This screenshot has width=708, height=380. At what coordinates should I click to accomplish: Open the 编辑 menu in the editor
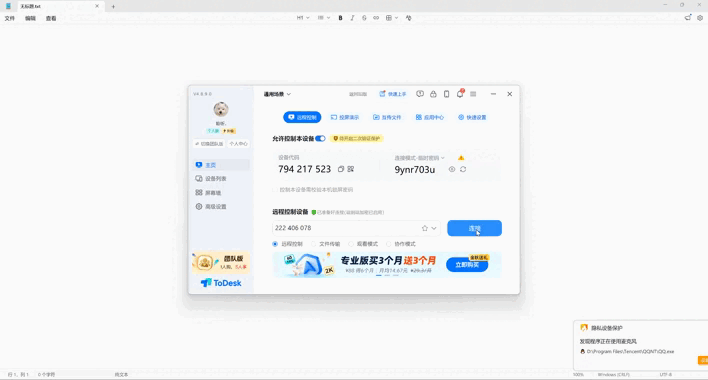[30, 19]
